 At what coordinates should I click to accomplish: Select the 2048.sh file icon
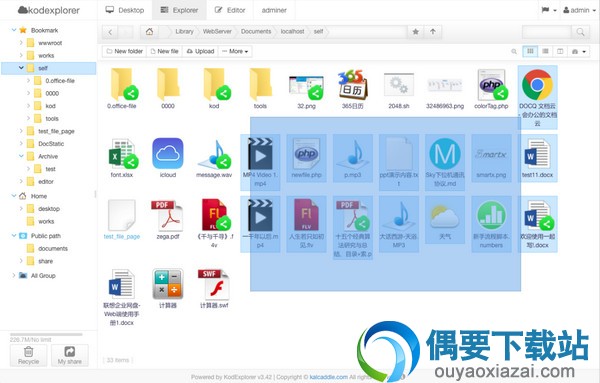399,85
